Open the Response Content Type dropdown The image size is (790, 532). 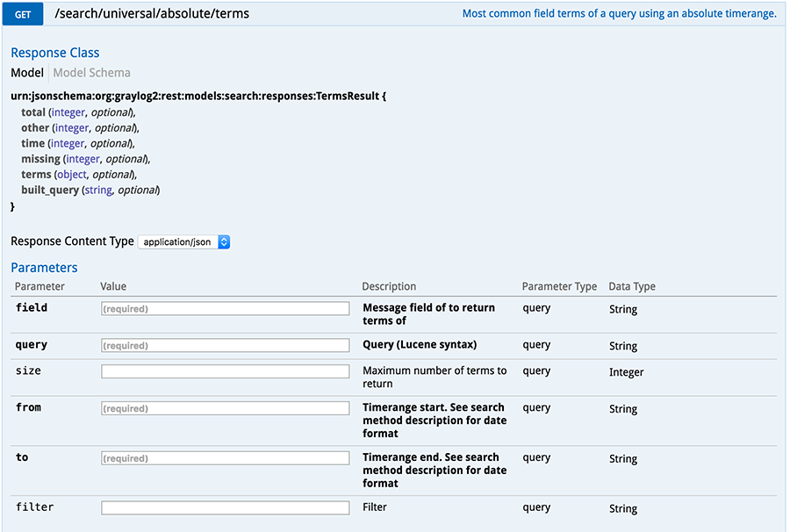click(184, 241)
